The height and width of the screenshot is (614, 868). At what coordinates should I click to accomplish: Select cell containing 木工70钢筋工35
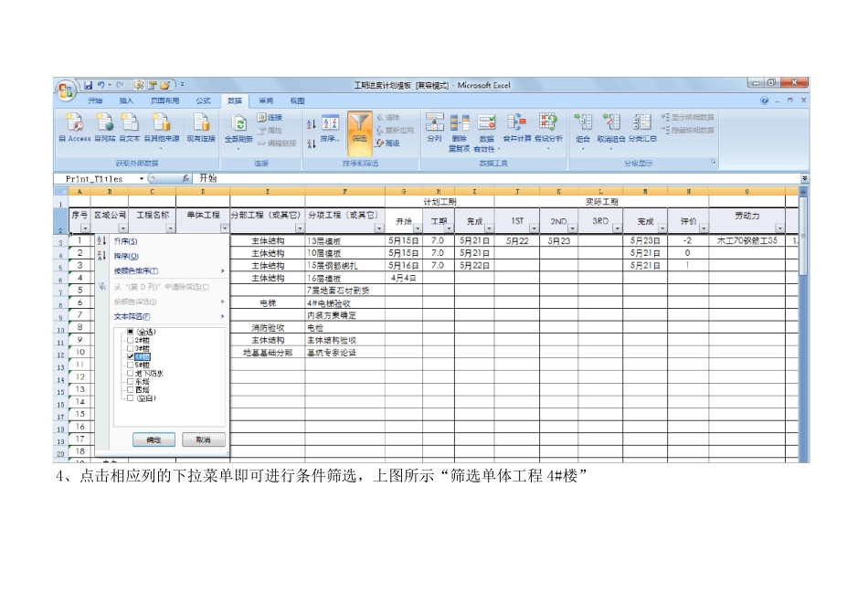746,240
